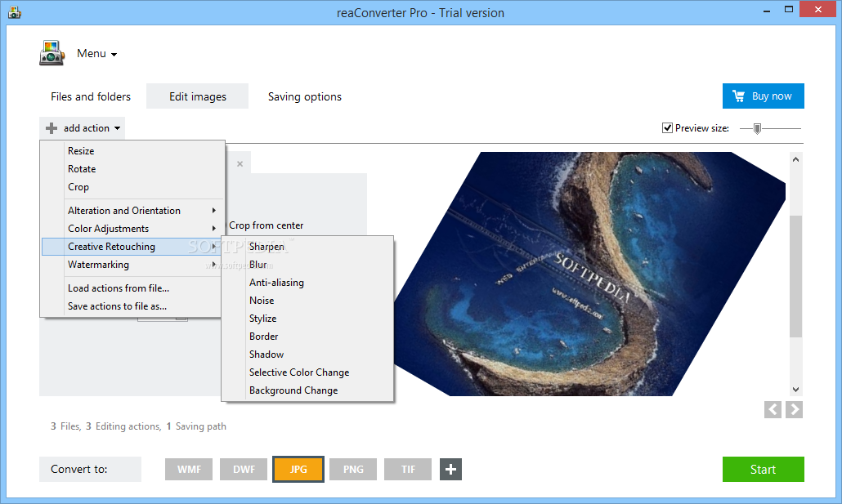Select Stylize option
The height and width of the screenshot is (504, 842).
click(307, 319)
